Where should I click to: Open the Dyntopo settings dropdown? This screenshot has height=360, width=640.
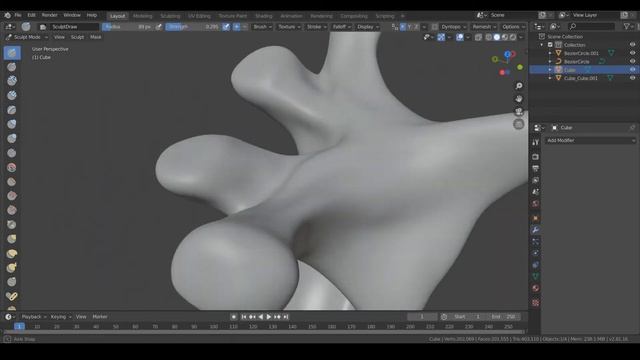click(x=453, y=27)
